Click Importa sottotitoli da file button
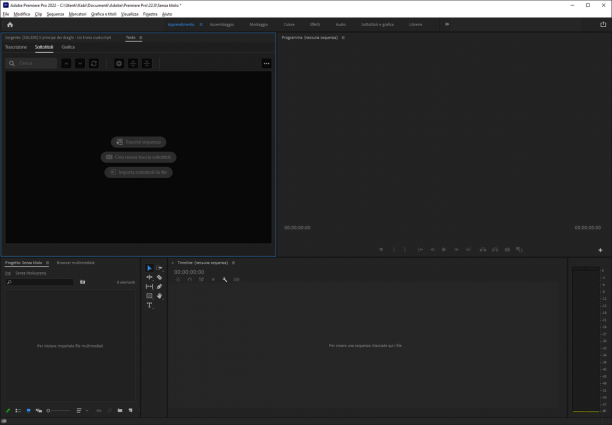Image resolution: width=612 pixels, height=425 pixels. point(139,172)
